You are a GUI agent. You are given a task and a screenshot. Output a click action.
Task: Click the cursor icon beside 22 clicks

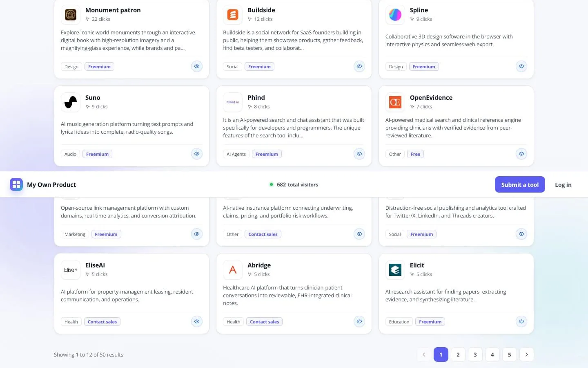click(87, 19)
